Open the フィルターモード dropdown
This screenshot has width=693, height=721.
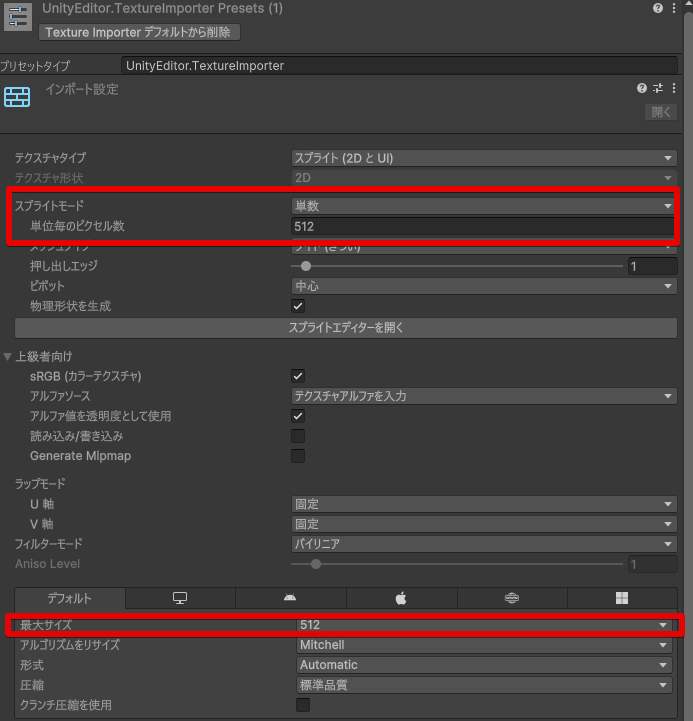tap(484, 544)
